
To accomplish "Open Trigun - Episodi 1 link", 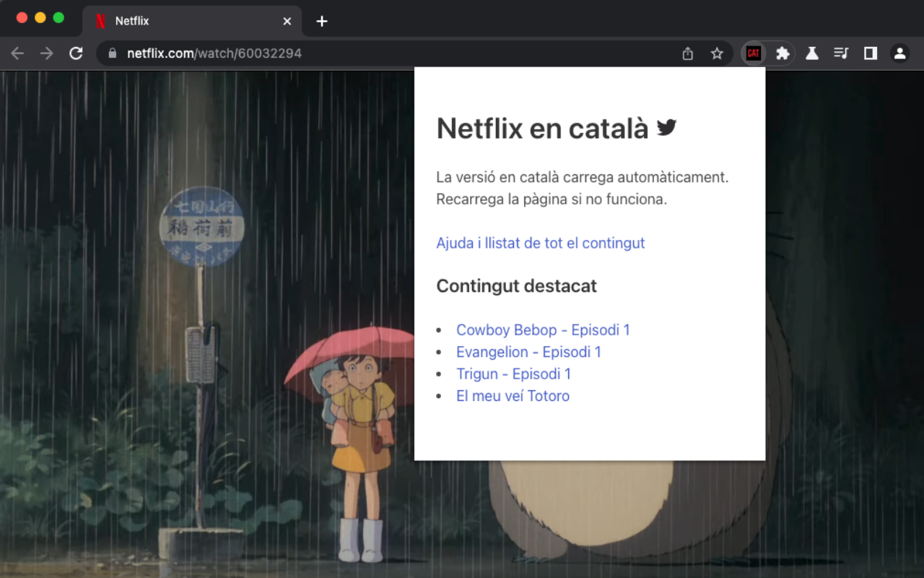I will click(513, 374).
